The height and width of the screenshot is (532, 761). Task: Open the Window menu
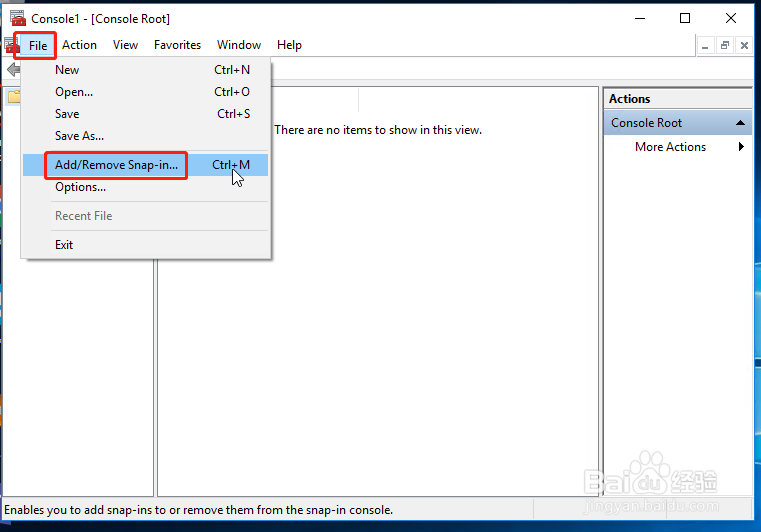pos(239,45)
